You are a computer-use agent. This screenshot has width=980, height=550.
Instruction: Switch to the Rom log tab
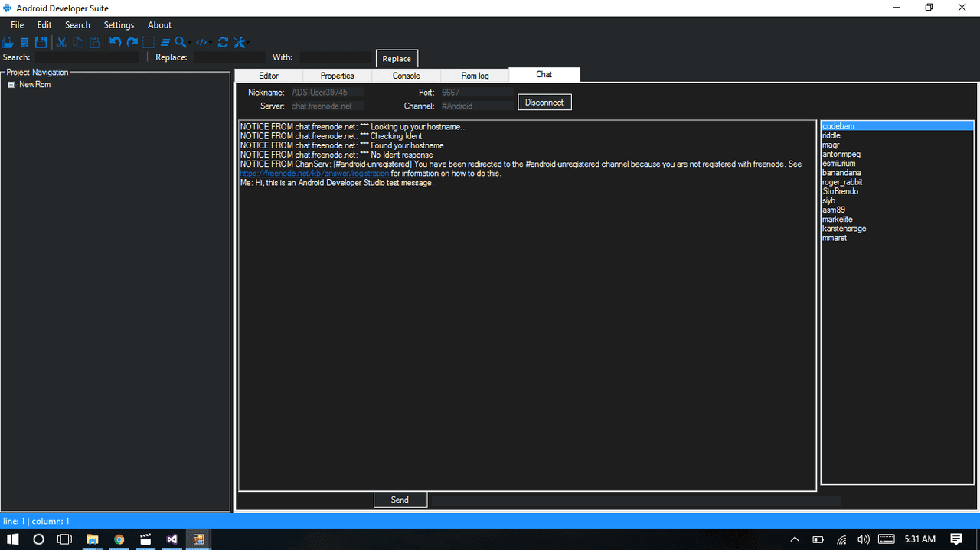(475, 76)
